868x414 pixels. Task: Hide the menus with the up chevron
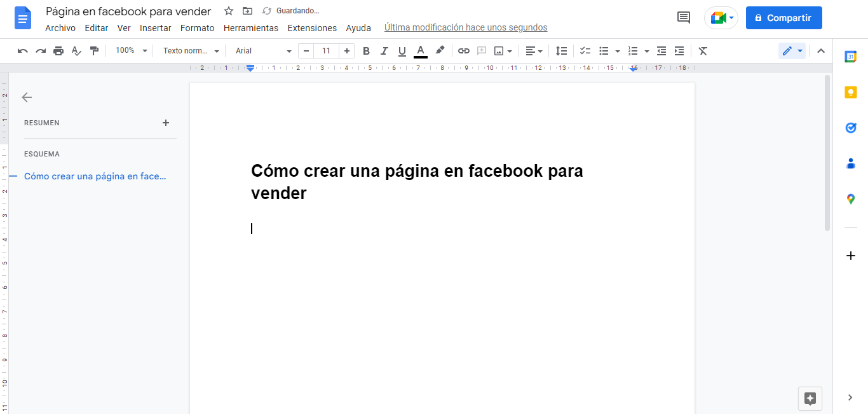pos(821,51)
